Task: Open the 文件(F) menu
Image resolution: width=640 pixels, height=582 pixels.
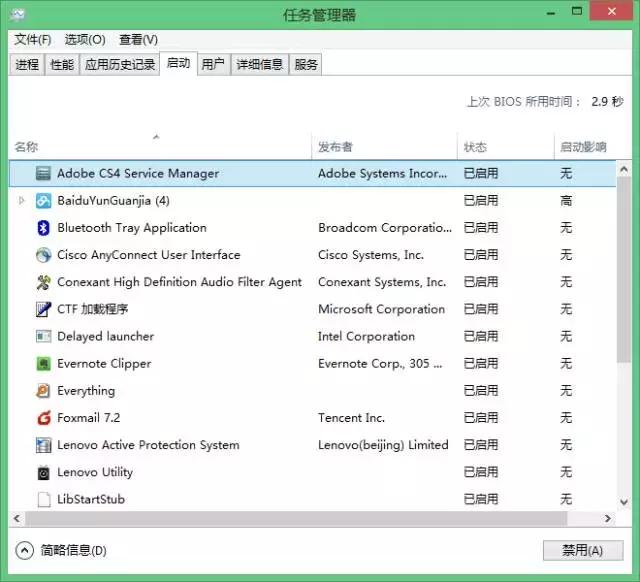Action: tap(33, 40)
